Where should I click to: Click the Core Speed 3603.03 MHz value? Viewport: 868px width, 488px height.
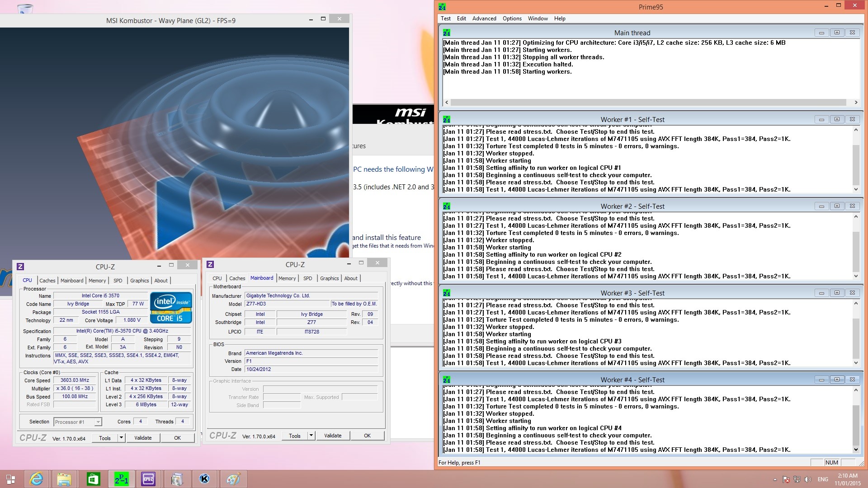pyautogui.click(x=75, y=380)
